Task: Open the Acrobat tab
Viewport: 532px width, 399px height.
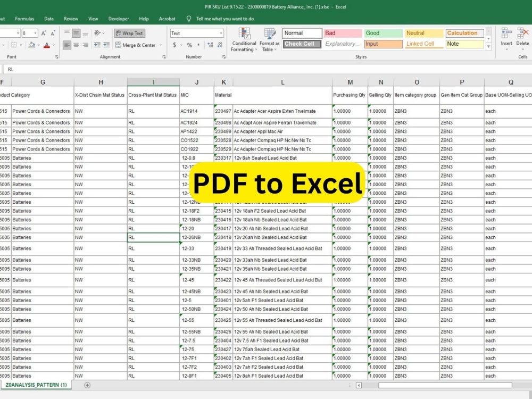Action: (x=167, y=19)
